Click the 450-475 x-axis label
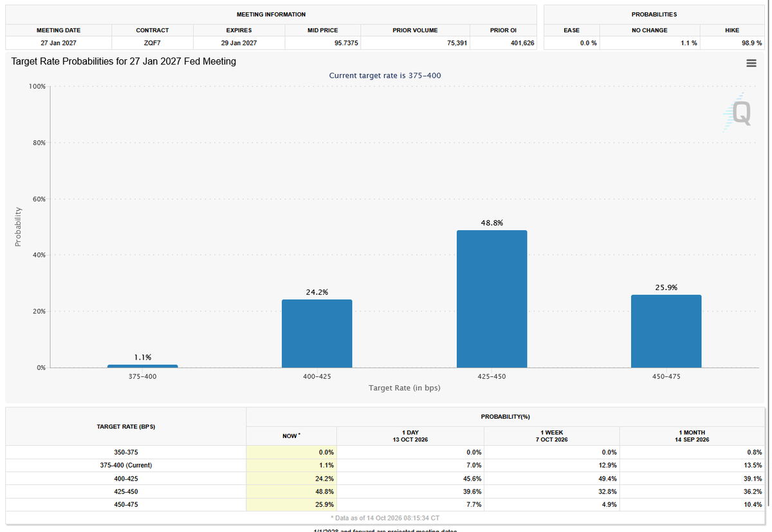This screenshot has width=772, height=532. click(666, 376)
